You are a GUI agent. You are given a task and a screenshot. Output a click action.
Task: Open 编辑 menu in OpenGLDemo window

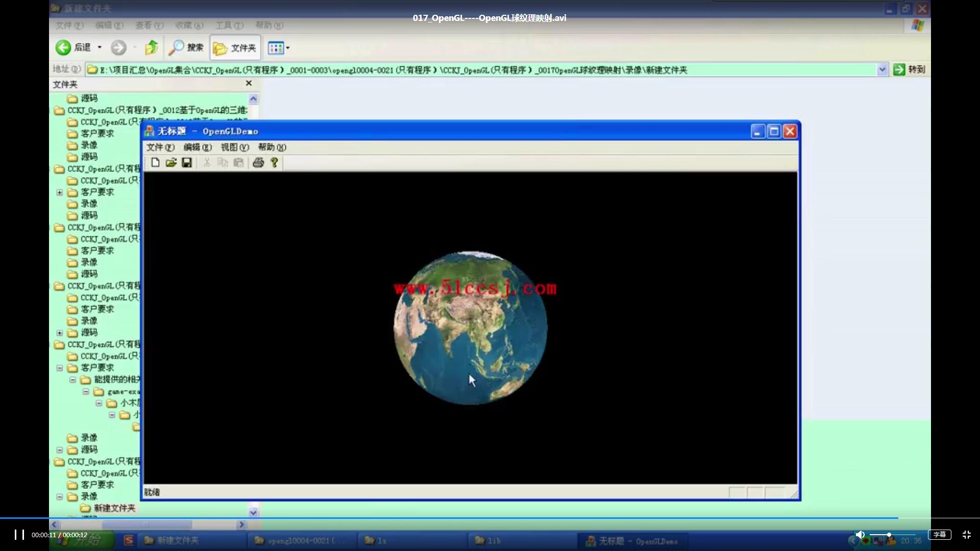point(198,147)
